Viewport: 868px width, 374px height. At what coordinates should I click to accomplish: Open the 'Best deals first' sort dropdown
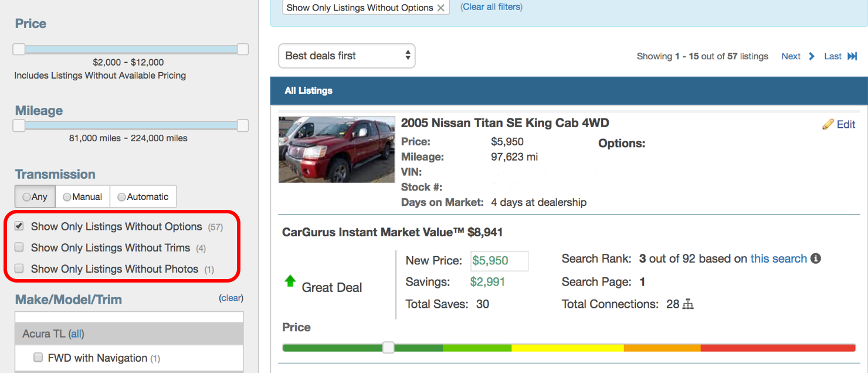point(347,56)
